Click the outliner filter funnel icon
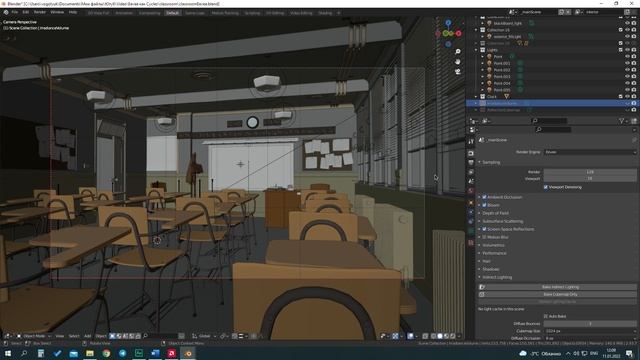The width and height of the screenshot is (640, 360). click(622, 121)
